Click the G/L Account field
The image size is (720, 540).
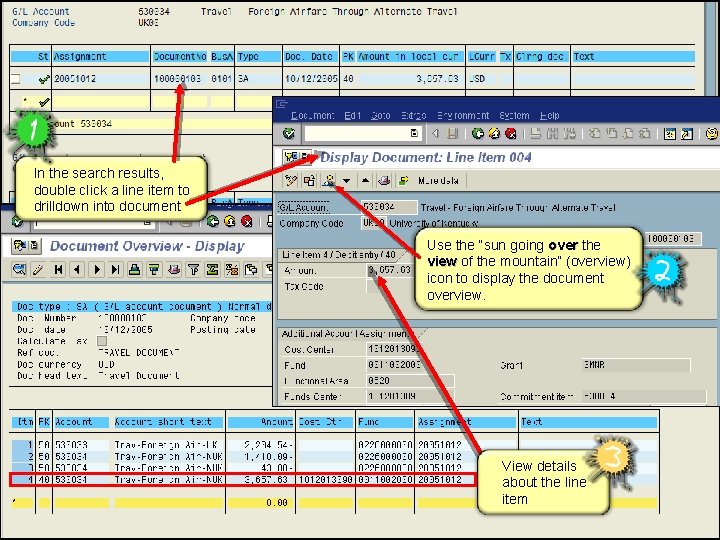pos(389,208)
